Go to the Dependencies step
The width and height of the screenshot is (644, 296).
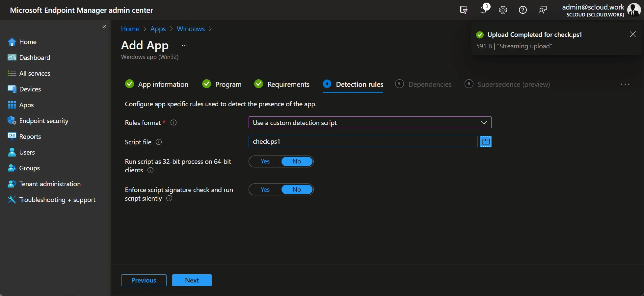423,85
